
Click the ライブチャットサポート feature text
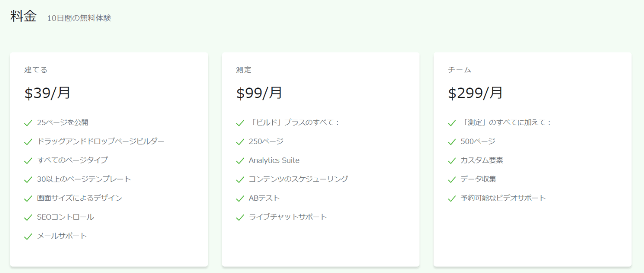pos(288,217)
